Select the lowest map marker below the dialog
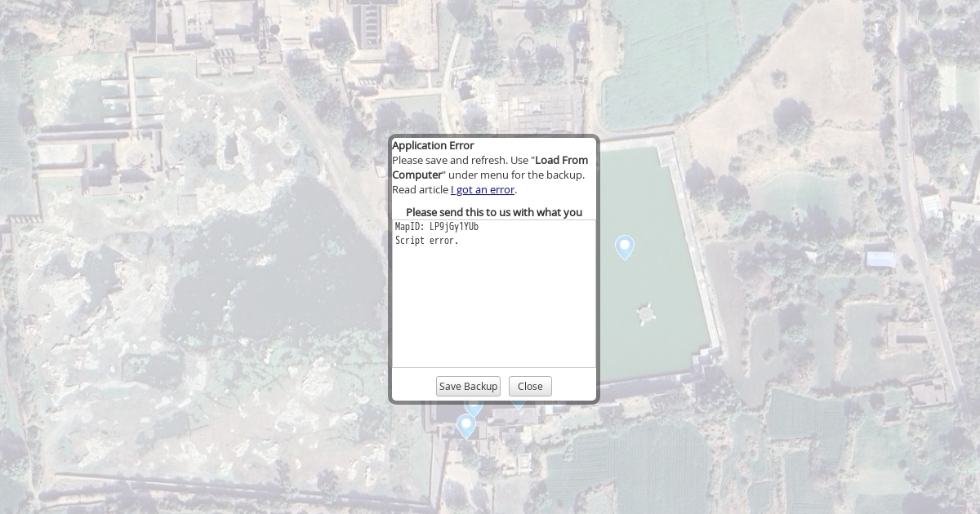The width and height of the screenshot is (980, 514). (466, 426)
